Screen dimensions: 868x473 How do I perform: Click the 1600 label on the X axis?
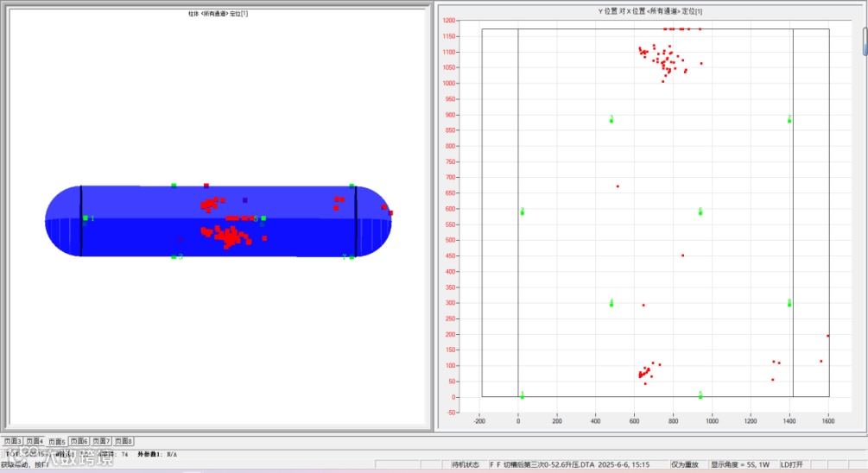(828, 421)
